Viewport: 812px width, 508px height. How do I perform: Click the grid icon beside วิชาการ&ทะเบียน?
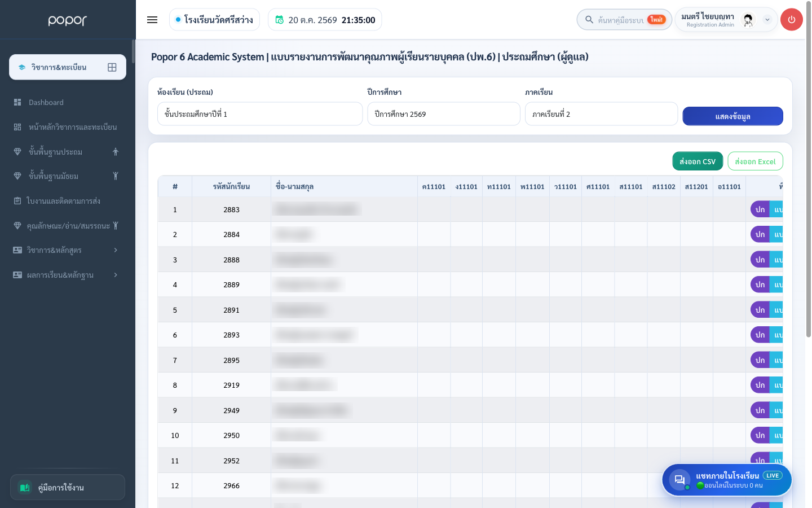point(112,67)
